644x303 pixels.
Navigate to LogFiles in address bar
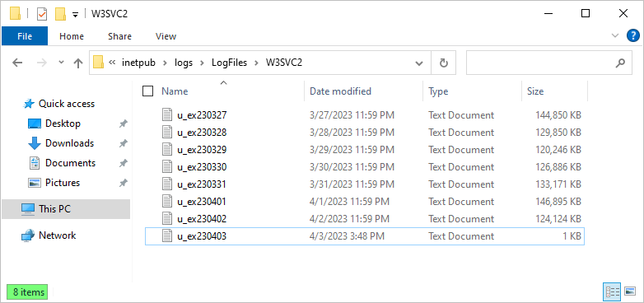pos(229,63)
